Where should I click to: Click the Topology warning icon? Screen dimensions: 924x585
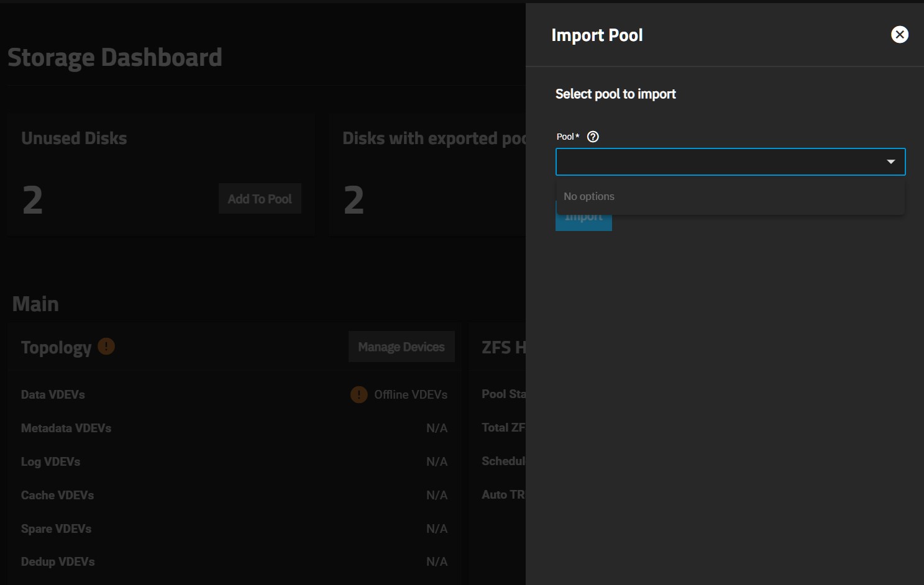pyautogui.click(x=106, y=347)
